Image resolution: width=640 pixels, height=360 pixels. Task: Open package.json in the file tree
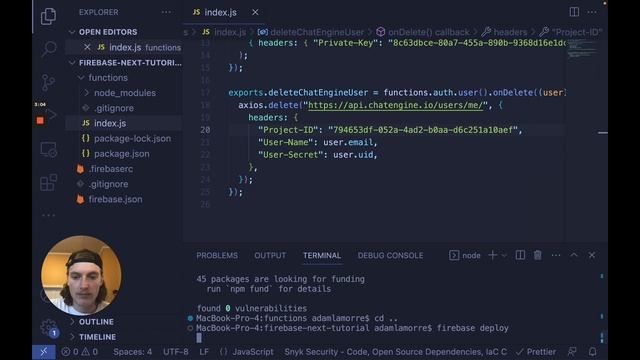[122, 154]
